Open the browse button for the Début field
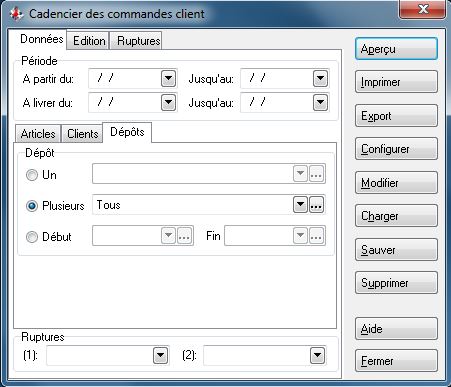 (184, 236)
